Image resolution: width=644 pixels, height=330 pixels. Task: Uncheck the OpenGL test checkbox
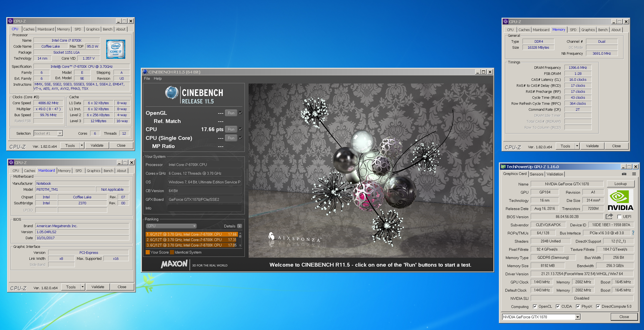(240, 113)
